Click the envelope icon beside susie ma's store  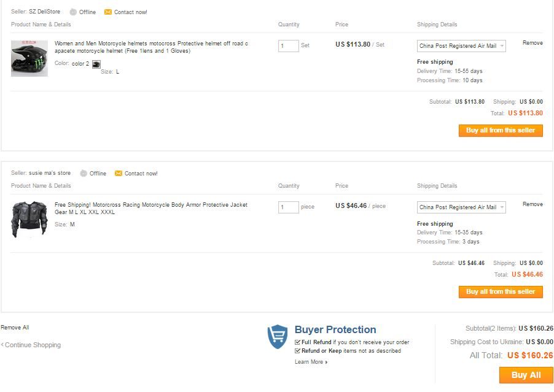click(x=119, y=173)
